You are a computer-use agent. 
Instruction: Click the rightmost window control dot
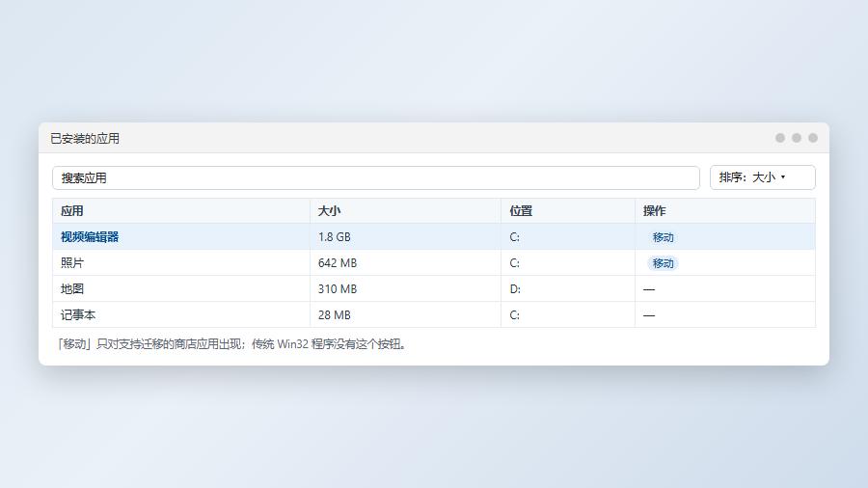[x=813, y=138]
